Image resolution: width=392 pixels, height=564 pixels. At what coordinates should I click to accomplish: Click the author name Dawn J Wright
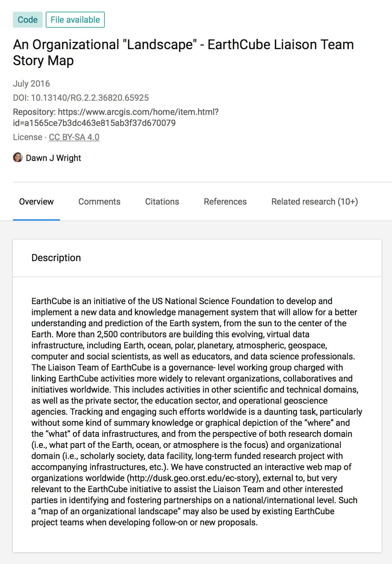point(53,158)
